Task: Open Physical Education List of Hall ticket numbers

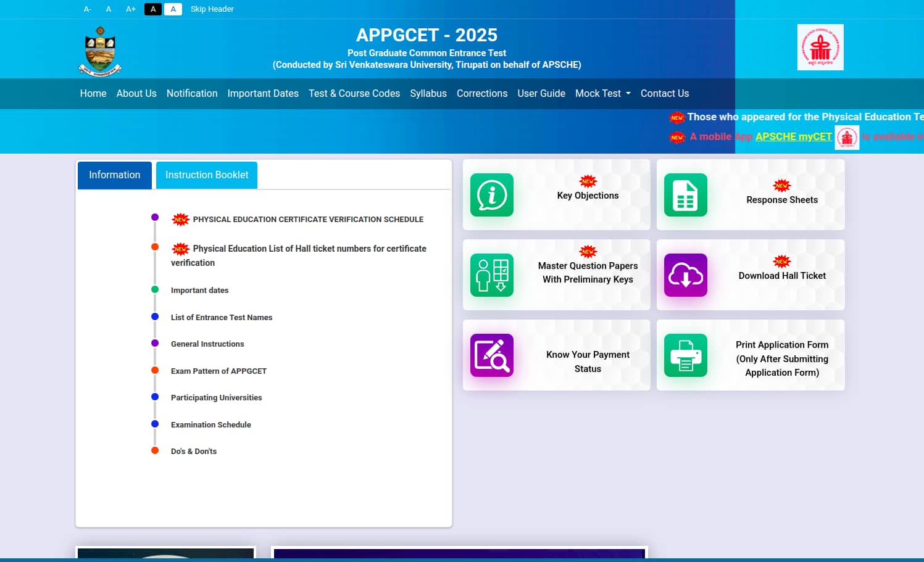Action: 299,255
